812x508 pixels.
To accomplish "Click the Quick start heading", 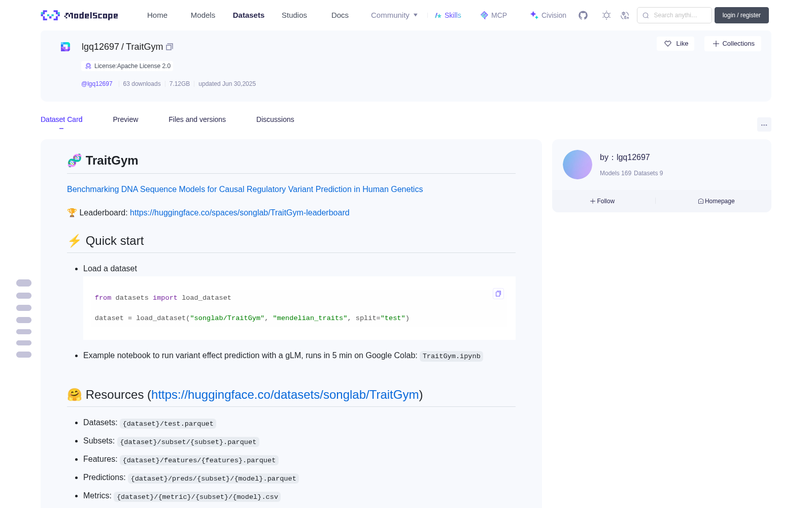I will pyautogui.click(x=106, y=241).
